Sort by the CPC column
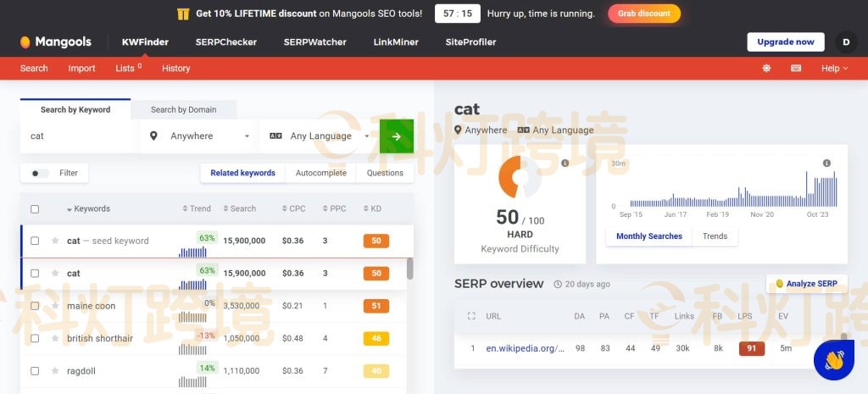 coord(293,208)
